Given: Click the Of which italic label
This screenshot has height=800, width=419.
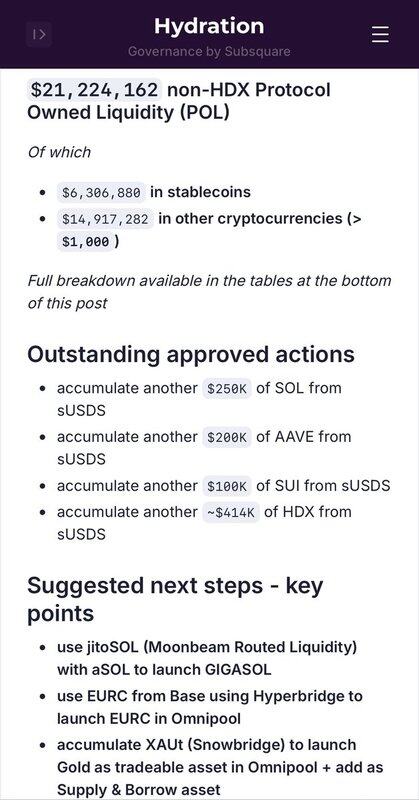Looking at the screenshot, I should [x=59, y=152].
